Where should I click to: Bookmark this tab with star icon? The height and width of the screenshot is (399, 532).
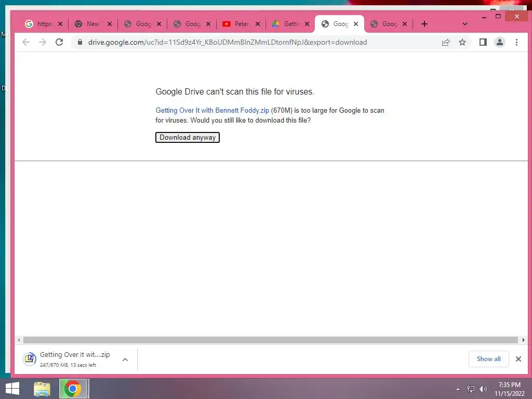point(462,42)
